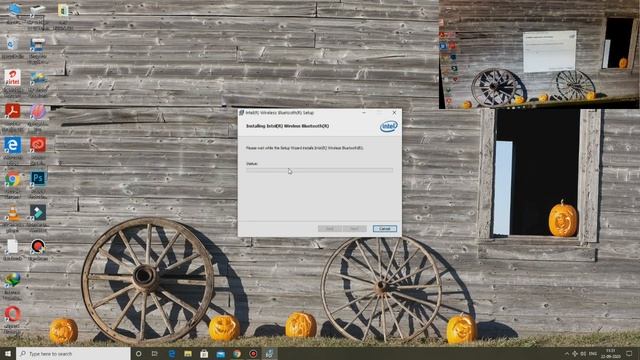This screenshot has height=360, width=640.
Task: Open File Explorer from the taskbar
Action: (188, 353)
